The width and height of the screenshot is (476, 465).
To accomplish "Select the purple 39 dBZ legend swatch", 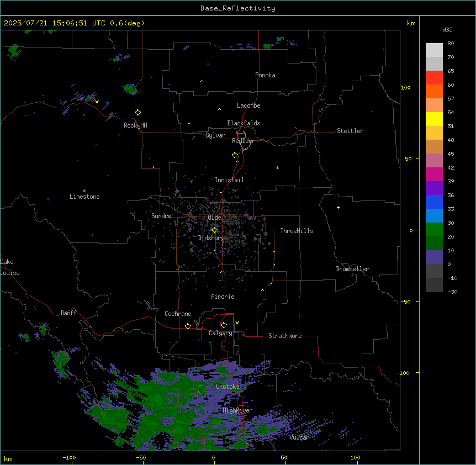I will pyautogui.click(x=434, y=188).
